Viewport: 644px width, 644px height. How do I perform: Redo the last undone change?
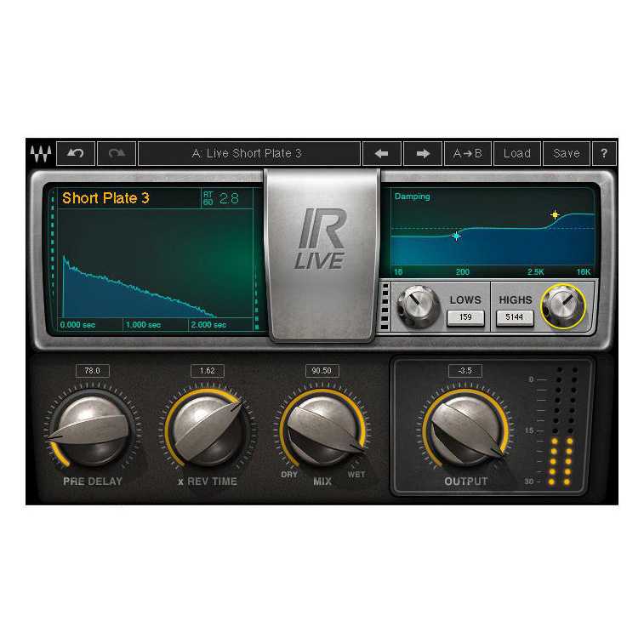tap(117, 154)
